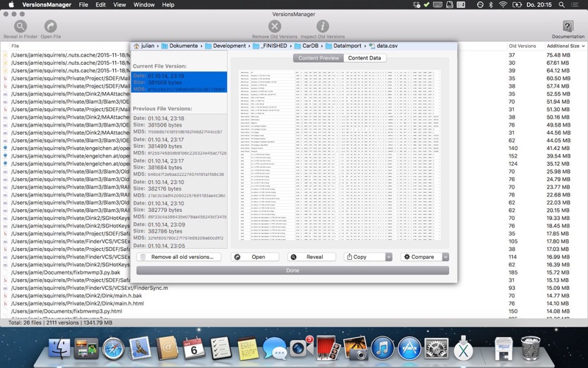
Task: Switch to Content Preview tab
Action: point(318,58)
